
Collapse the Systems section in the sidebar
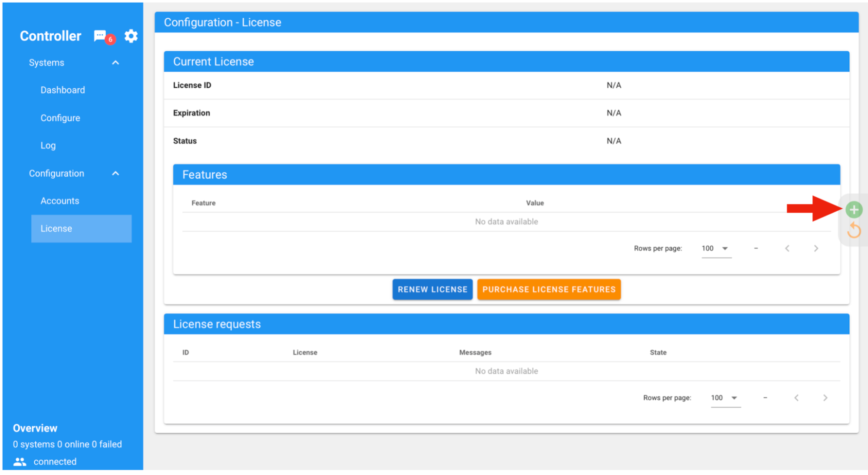115,63
